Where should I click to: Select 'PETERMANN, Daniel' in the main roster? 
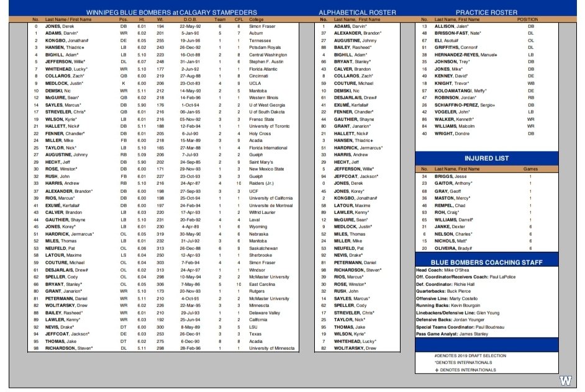pos(66,298)
